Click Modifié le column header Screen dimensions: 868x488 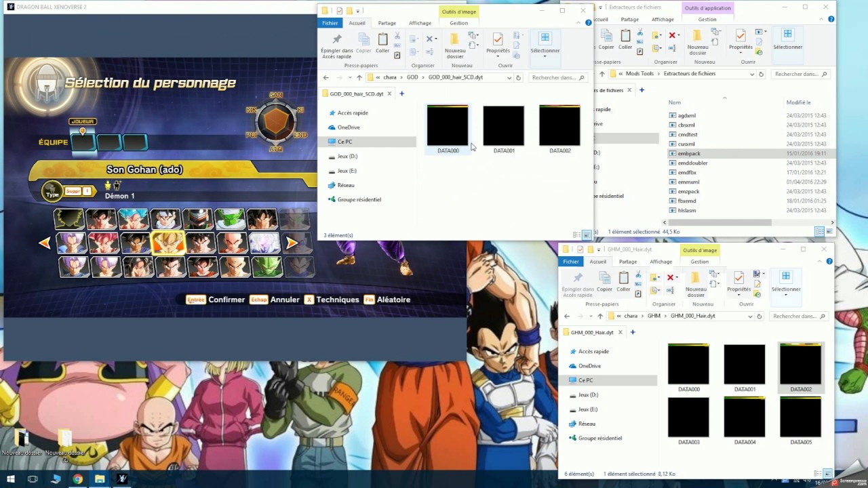coord(799,102)
